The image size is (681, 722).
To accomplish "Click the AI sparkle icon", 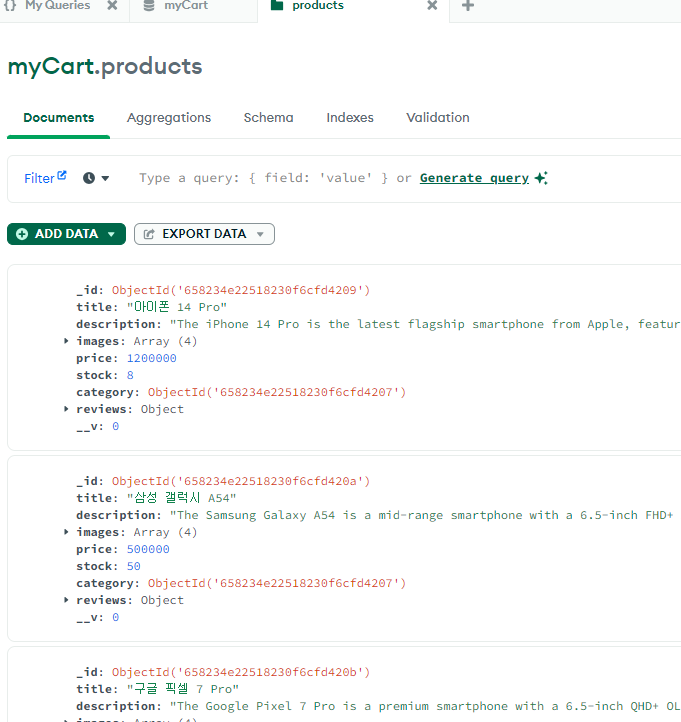I will (541, 178).
